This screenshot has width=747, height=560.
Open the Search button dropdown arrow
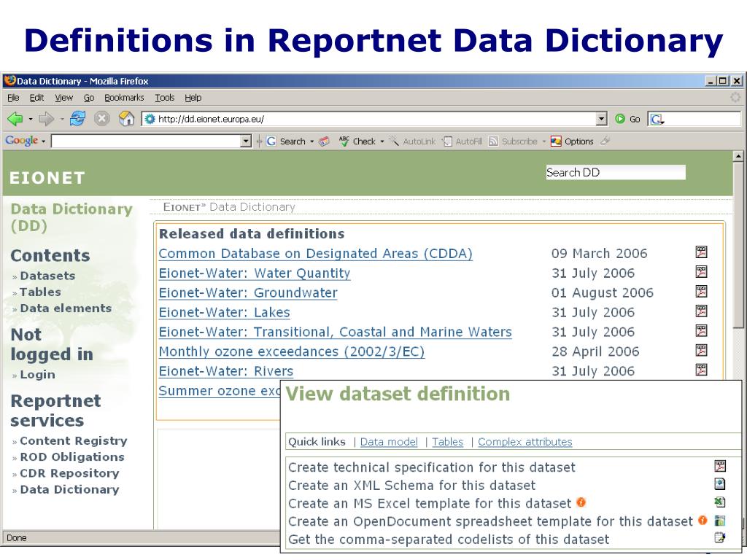pos(312,141)
